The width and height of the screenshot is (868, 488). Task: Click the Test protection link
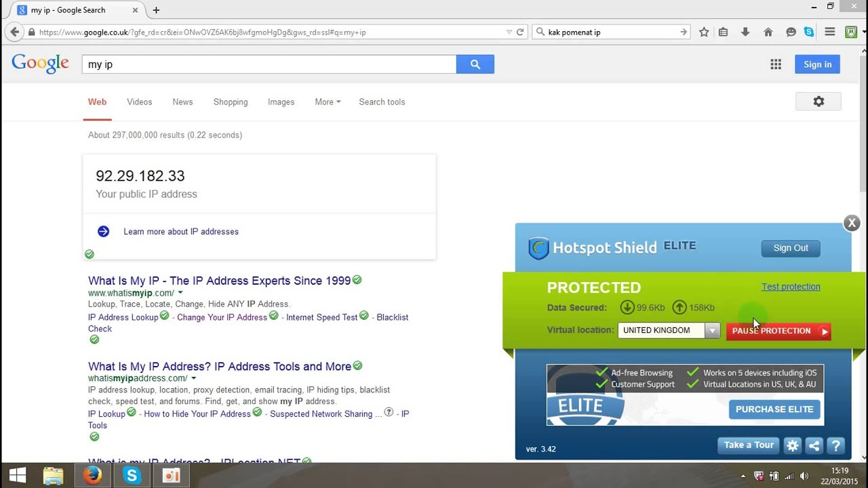791,287
